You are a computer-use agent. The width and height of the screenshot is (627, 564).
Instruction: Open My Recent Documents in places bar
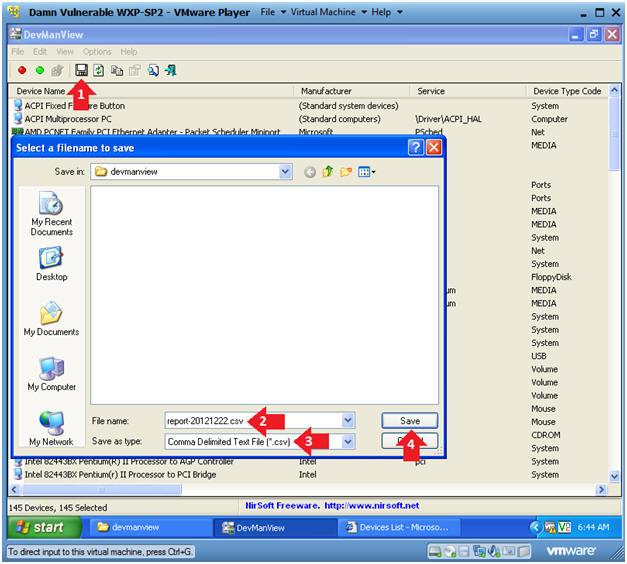[52, 214]
